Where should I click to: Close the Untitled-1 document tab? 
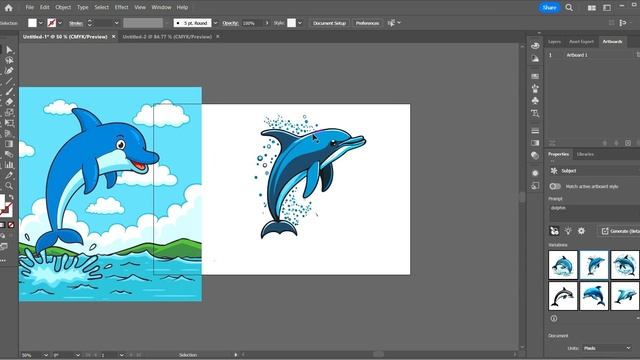coord(113,37)
